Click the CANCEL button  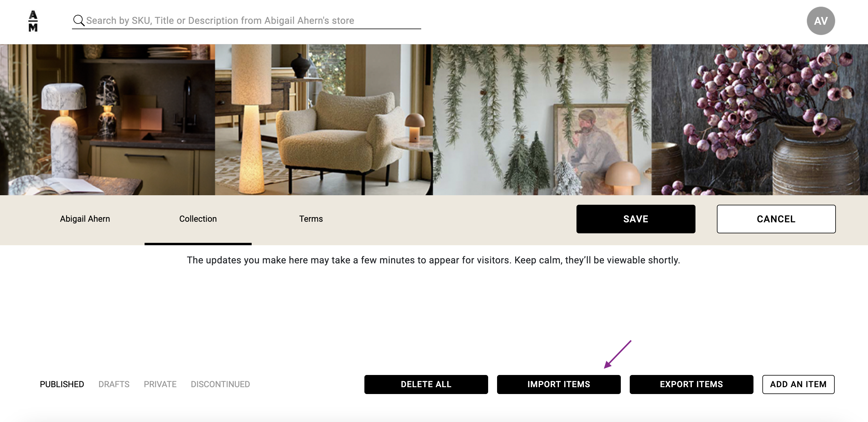click(776, 219)
